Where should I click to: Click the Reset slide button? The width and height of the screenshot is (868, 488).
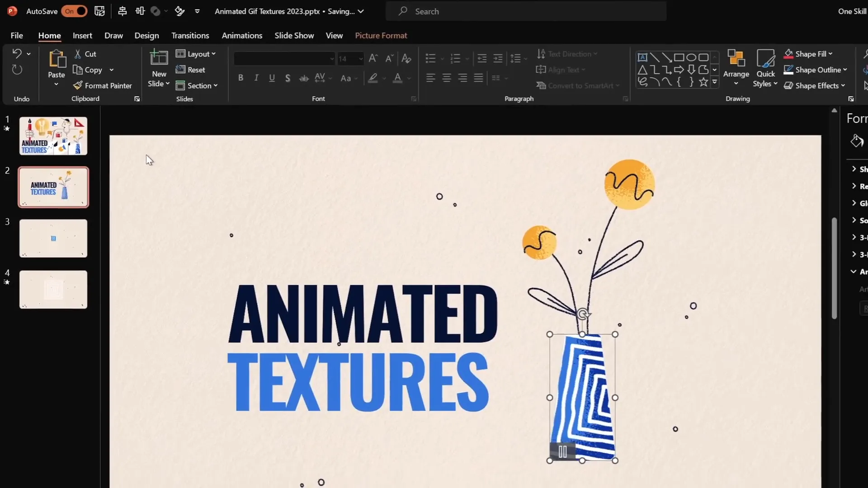click(190, 70)
